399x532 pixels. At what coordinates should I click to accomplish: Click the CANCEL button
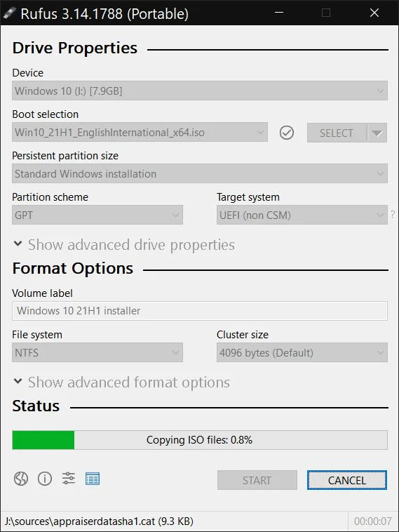(347, 480)
